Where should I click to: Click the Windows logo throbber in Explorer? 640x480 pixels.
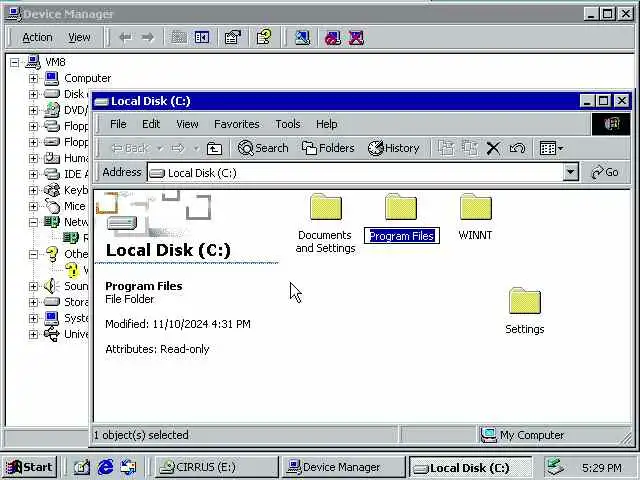[611, 124]
